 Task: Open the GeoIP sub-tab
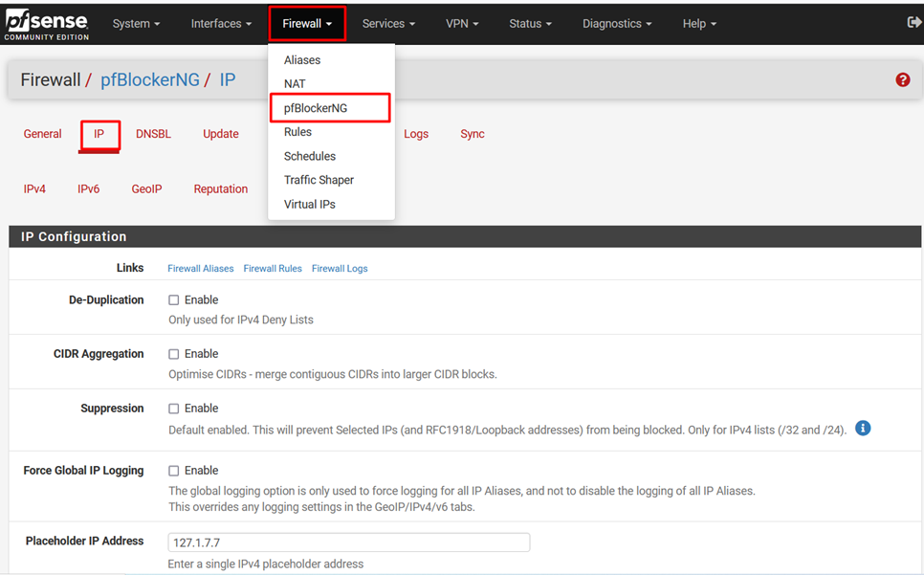pyautogui.click(x=146, y=189)
